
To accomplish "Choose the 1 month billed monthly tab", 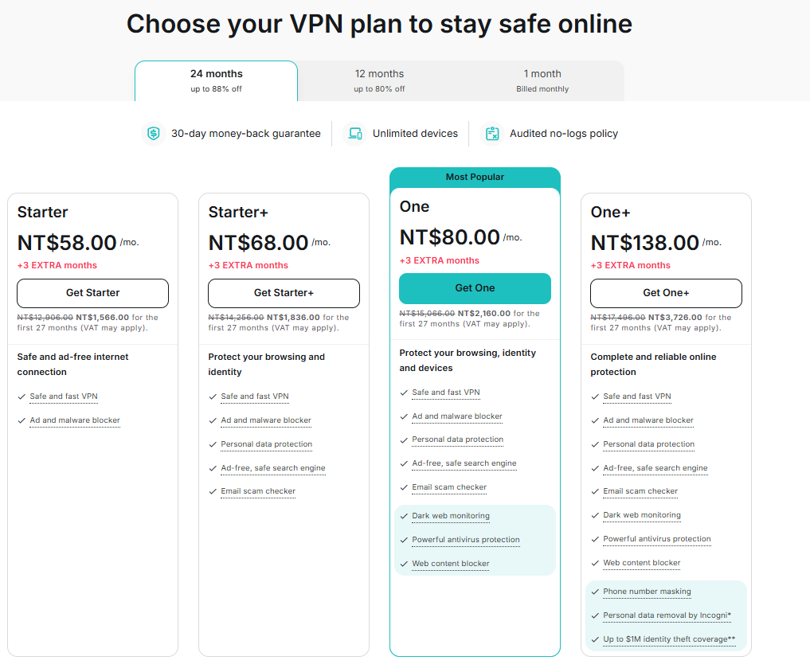I will pyautogui.click(x=542, y=80).
